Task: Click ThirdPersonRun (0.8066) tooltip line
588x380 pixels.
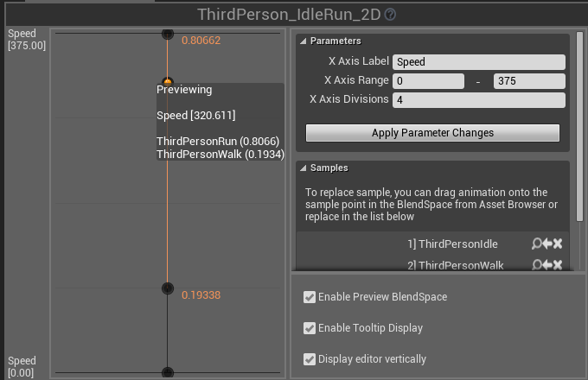Action: [x=218, y=141]
